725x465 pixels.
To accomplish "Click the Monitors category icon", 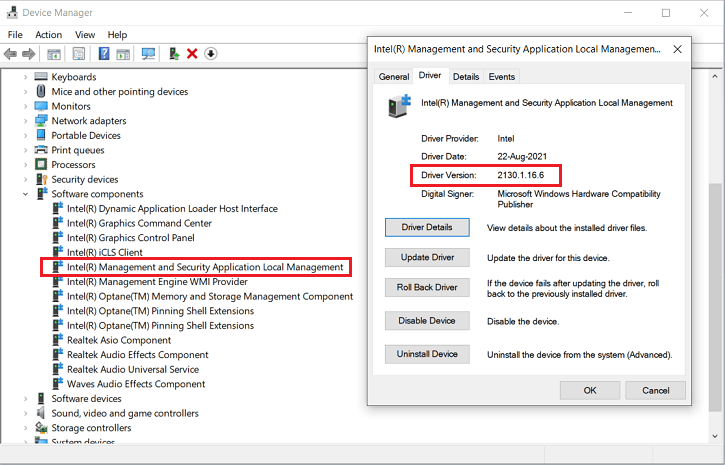I will (41, 106).
